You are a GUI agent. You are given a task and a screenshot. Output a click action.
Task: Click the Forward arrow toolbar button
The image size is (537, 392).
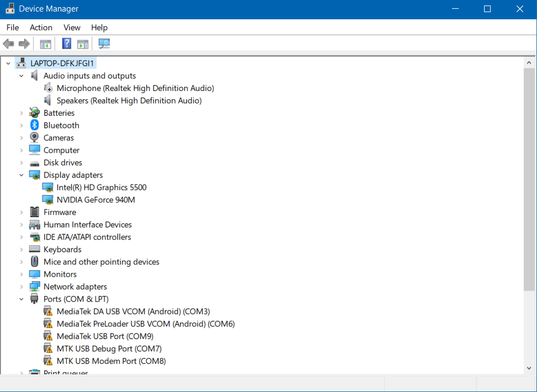(x=24, y=44)
